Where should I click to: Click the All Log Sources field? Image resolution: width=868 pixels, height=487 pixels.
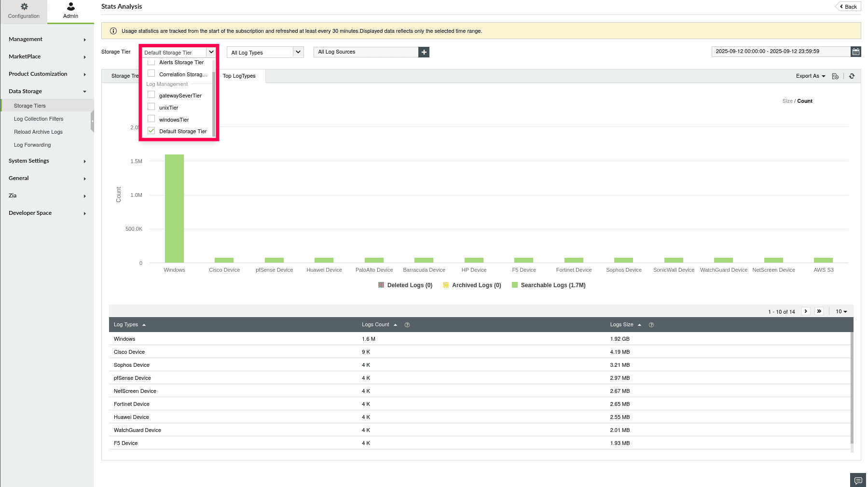coord(366,52)
